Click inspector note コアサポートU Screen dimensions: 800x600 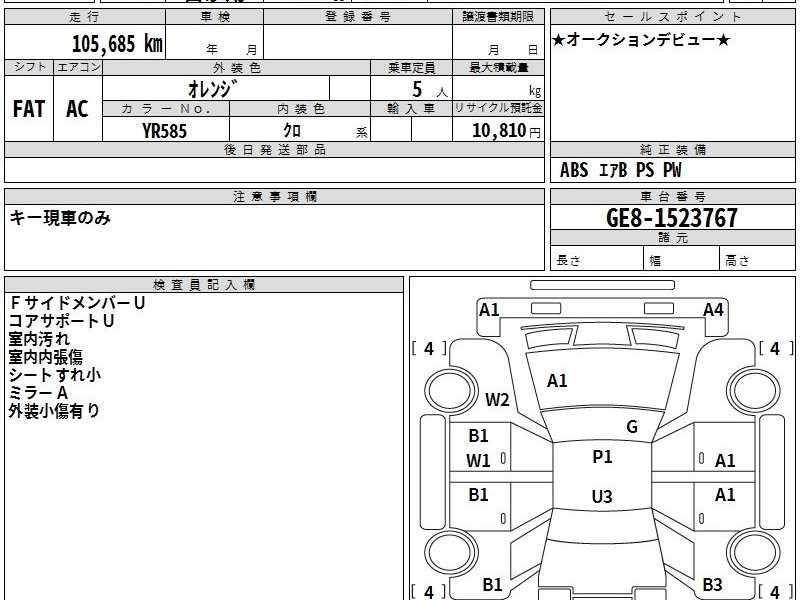[x=61, y=321]
